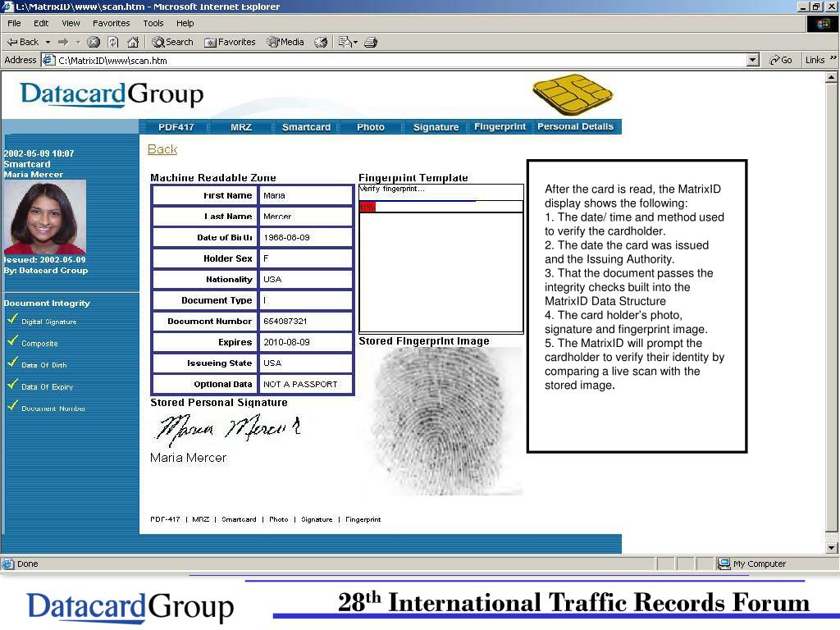Click the Signature link in the page footer
This screenshot has width=840, height=630.
[317, 519]
